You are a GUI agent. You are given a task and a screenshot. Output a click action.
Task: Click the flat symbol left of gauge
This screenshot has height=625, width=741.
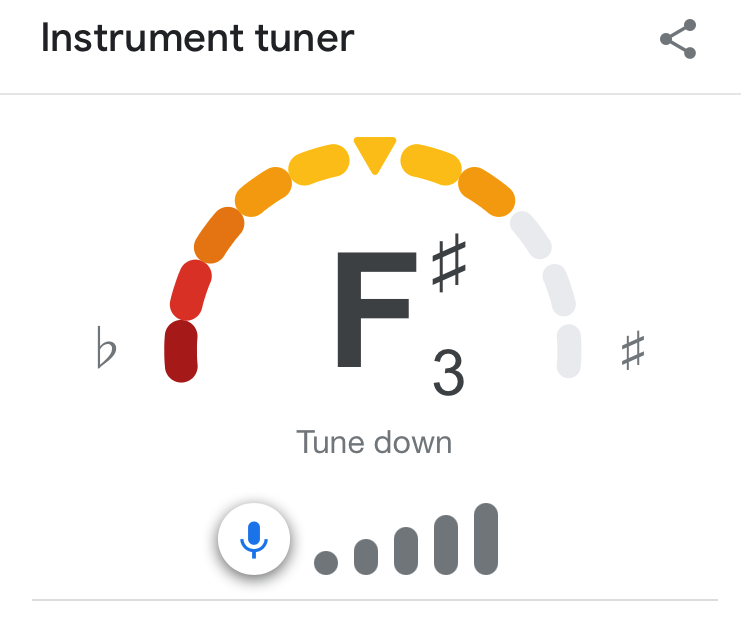(106, 347)
